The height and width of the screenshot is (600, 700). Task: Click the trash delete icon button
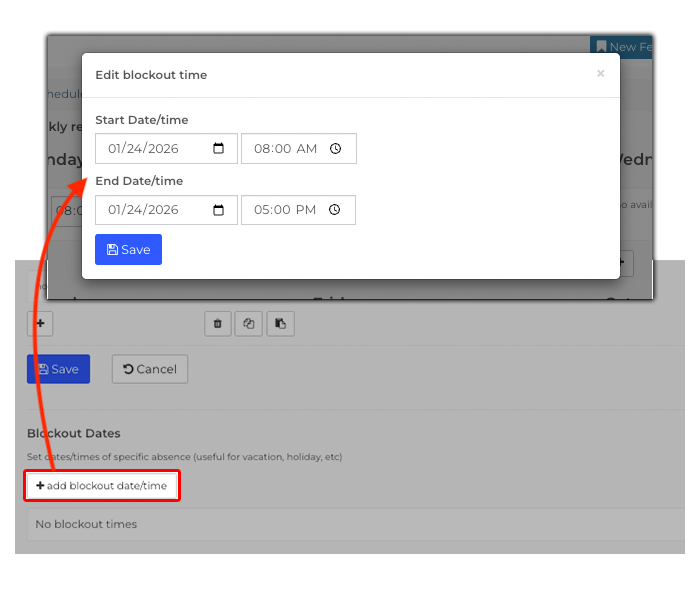pyautogui.click(x=218, y=323)
